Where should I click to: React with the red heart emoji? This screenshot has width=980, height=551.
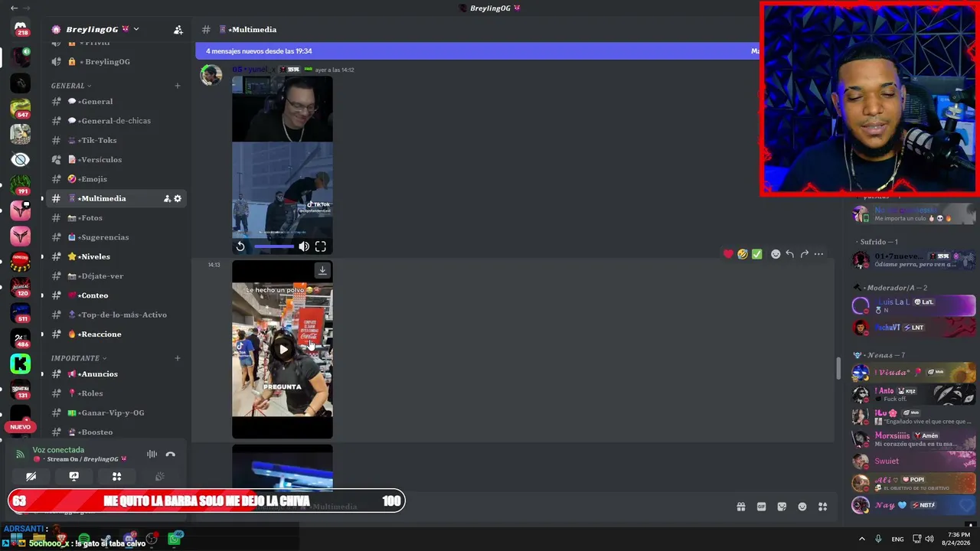tap(728, 254)
